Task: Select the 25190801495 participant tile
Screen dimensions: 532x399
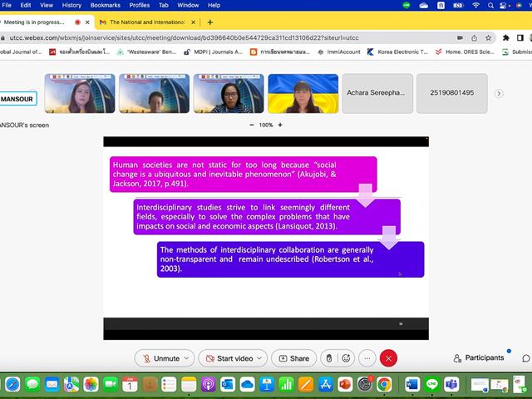Action: 452,93
